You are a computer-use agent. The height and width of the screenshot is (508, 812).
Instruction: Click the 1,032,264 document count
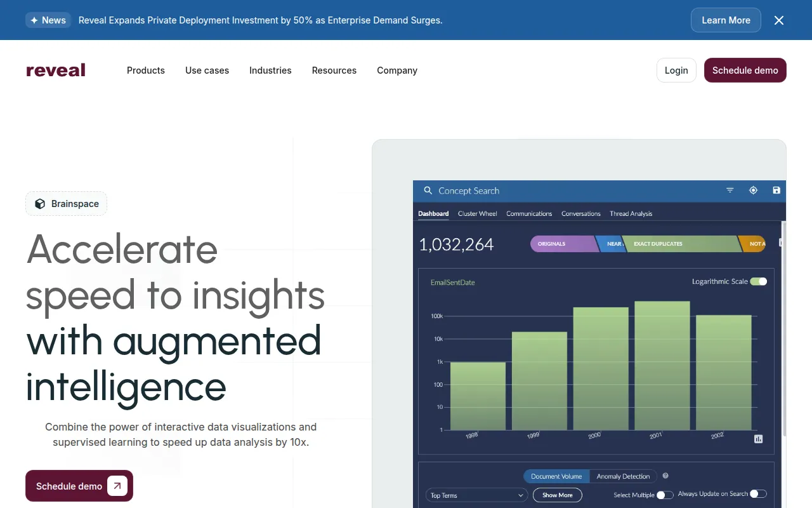[x=456, y=244]
